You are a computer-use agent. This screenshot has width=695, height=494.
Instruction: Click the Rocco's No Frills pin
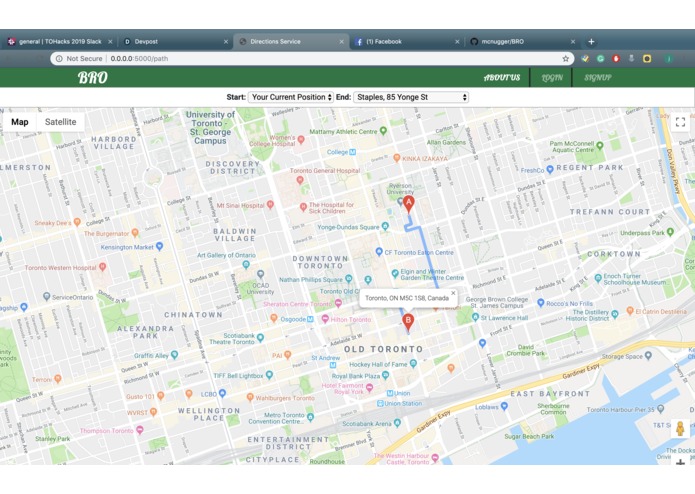(x=540, y=303)
